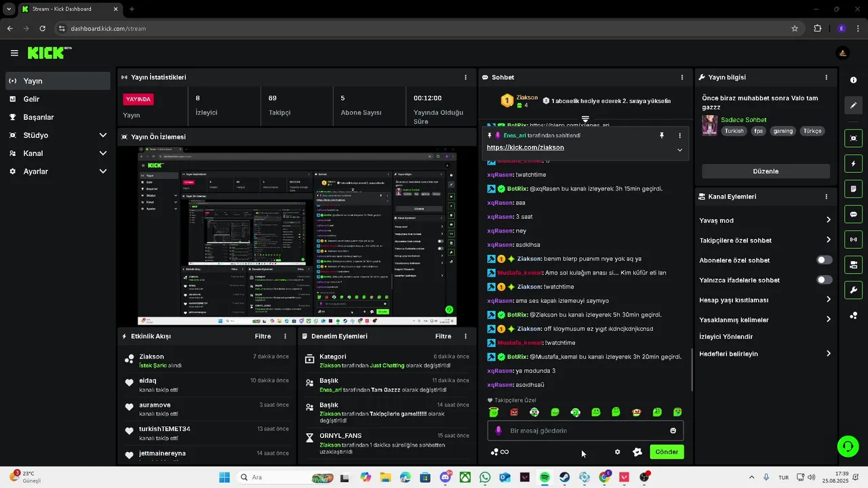Screen dimensions: 868x488
Task: Open options of the pinned message
Action: tap(679, 136)
